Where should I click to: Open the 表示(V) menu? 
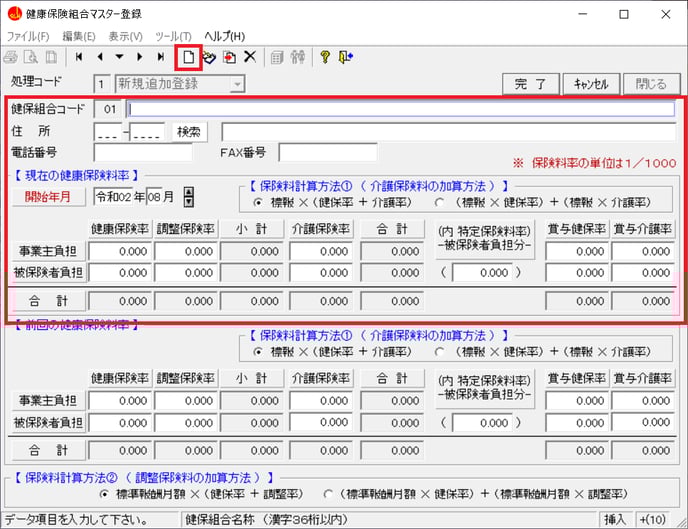[x=125, y=36]
